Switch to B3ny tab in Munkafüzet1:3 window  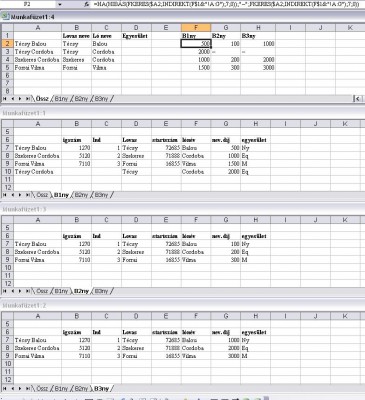pos(101,291)
